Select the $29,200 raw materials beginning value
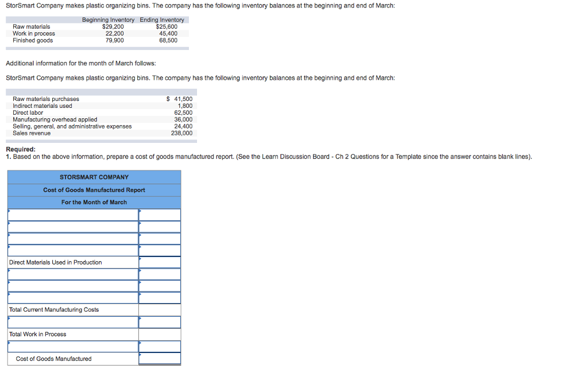 (x=113, y=26)
